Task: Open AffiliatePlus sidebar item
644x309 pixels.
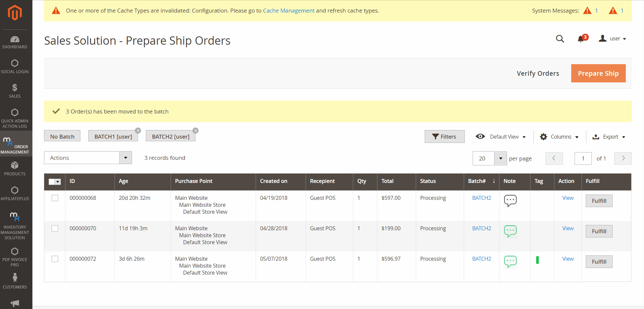Action: (15, 194)
